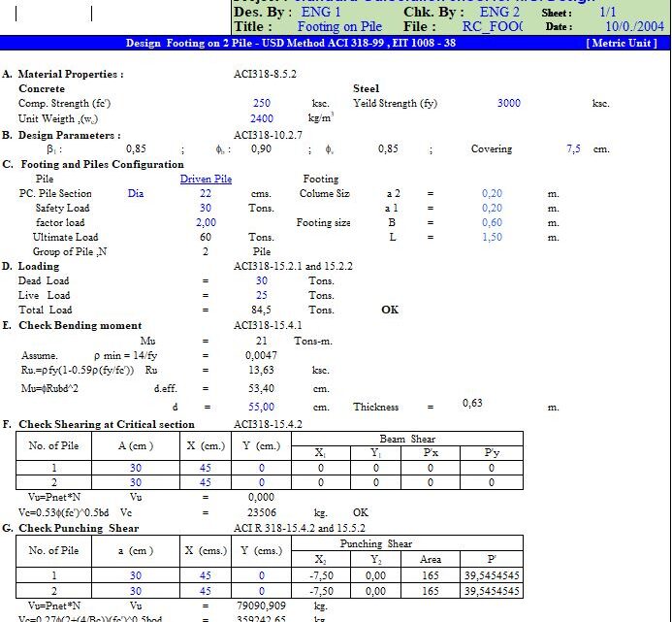Select the d value 55,00
The height and width of the screenshot is (622, 672).
261,407
